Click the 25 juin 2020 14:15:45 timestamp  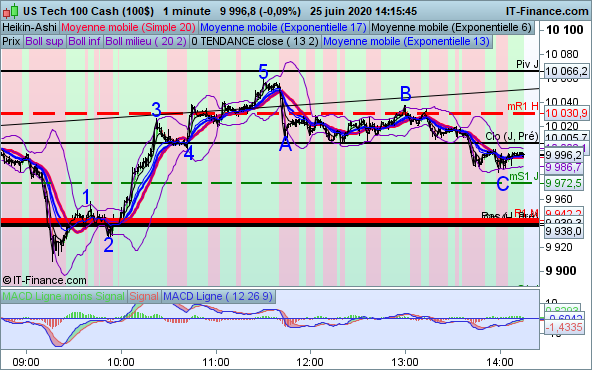click(x=363, y=11)
